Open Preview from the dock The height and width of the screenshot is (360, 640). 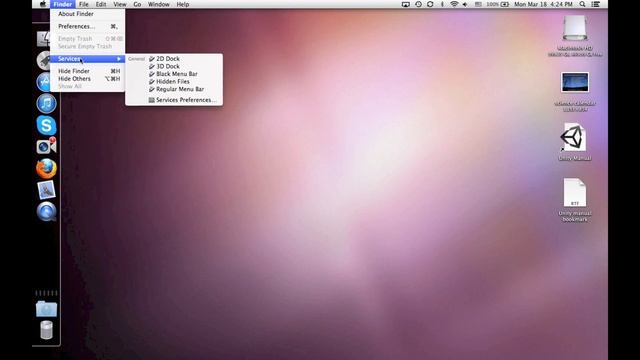46,190
